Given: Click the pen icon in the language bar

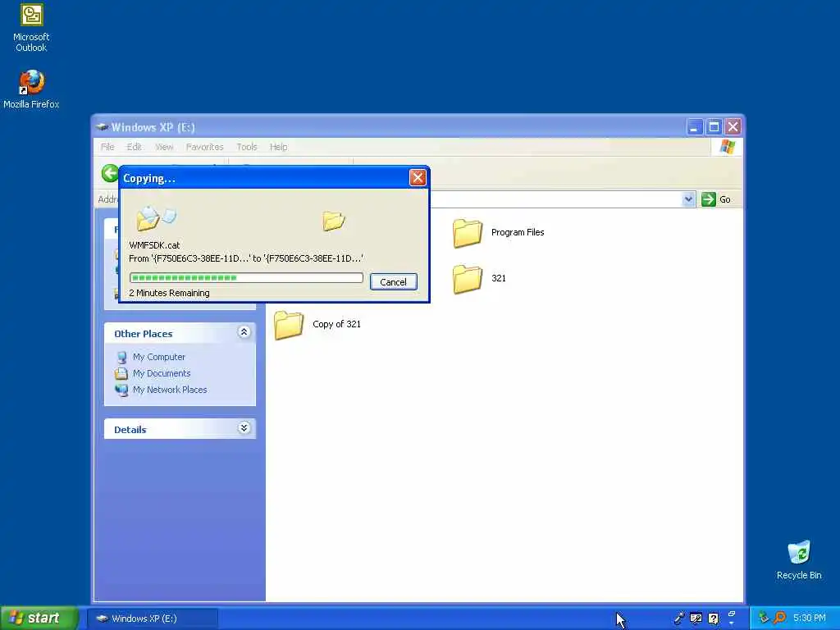Looking at the screenshot, I should click(x=678, y=618).
